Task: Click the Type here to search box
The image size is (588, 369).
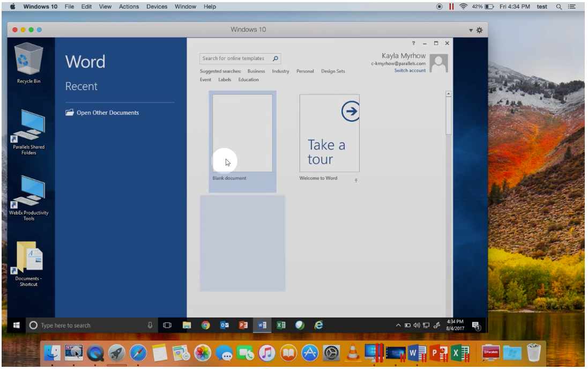Action: [91, 325]
